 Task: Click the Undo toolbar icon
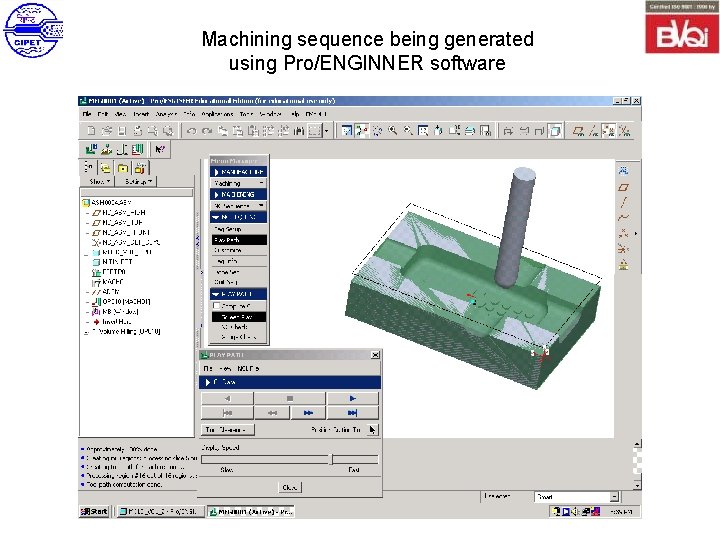(191, 131)
